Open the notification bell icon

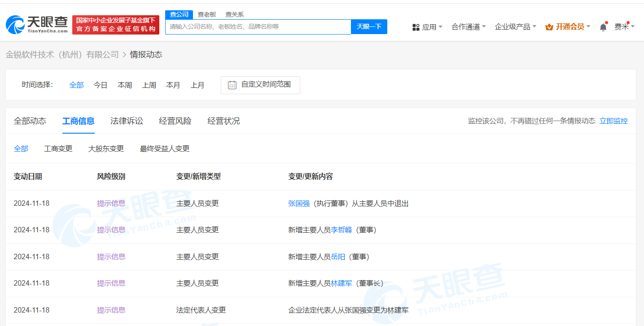(x=603, y=27)
